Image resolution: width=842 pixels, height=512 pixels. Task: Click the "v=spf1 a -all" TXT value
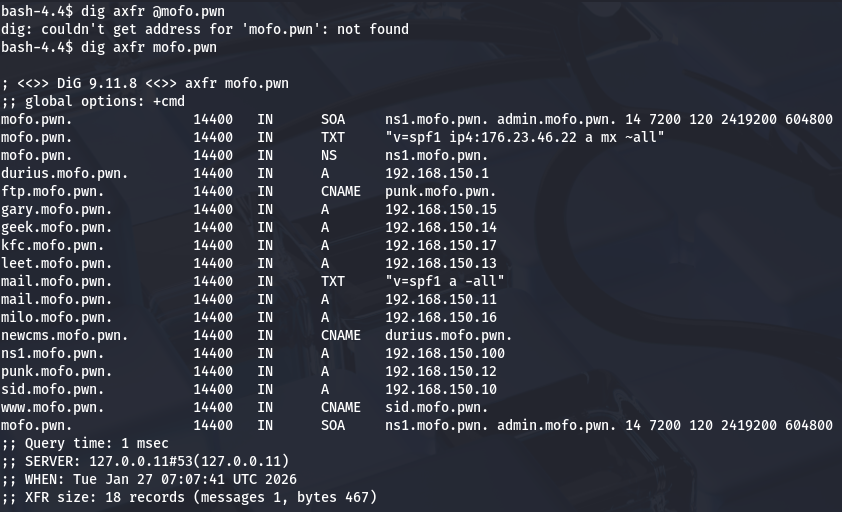(x=444, y=281)
